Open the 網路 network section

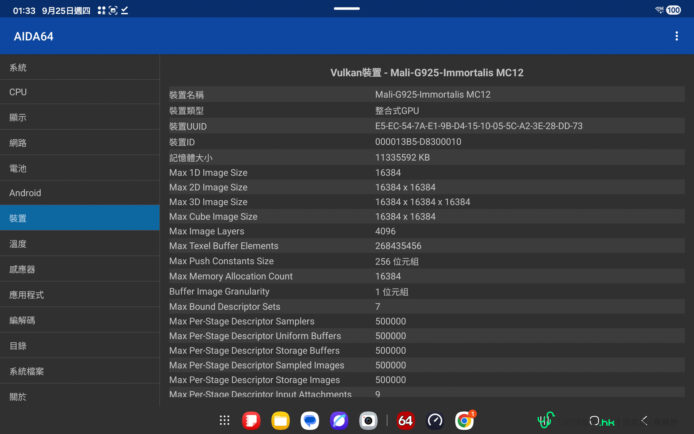[x=80, y=142]
